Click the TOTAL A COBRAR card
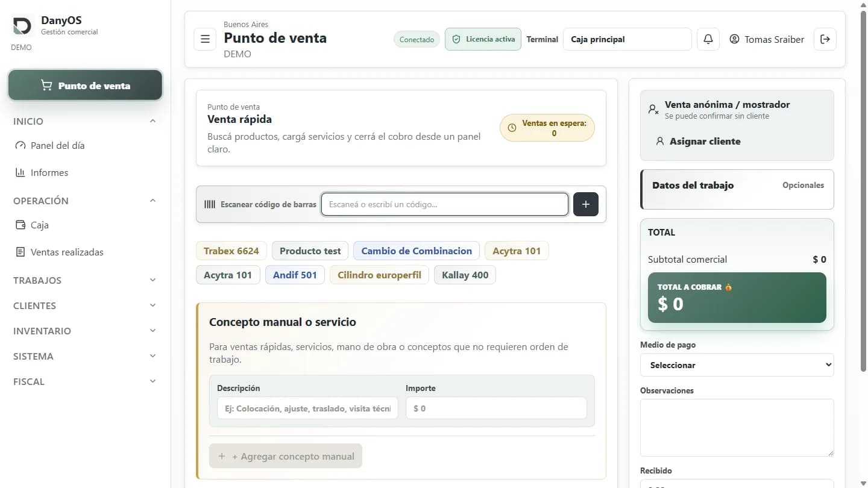The width and height of the screenshot is (868, 488). (x=737, y=298)
